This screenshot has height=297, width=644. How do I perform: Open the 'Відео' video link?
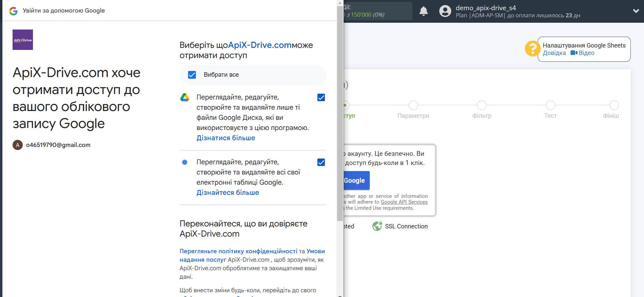[586, 53]
